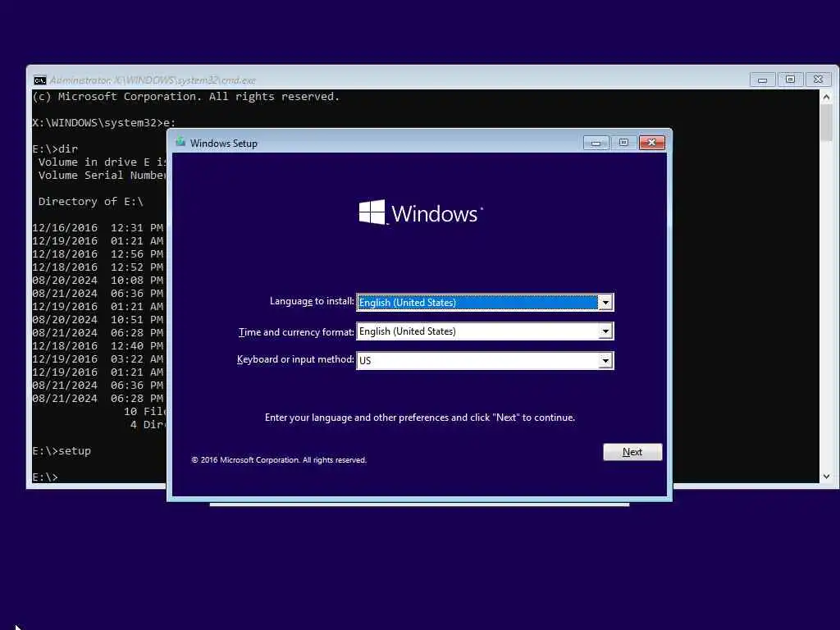Click the '12/16/2016 12:31 PM' directory entry
The image size is (840, 630).
point(98,228)
